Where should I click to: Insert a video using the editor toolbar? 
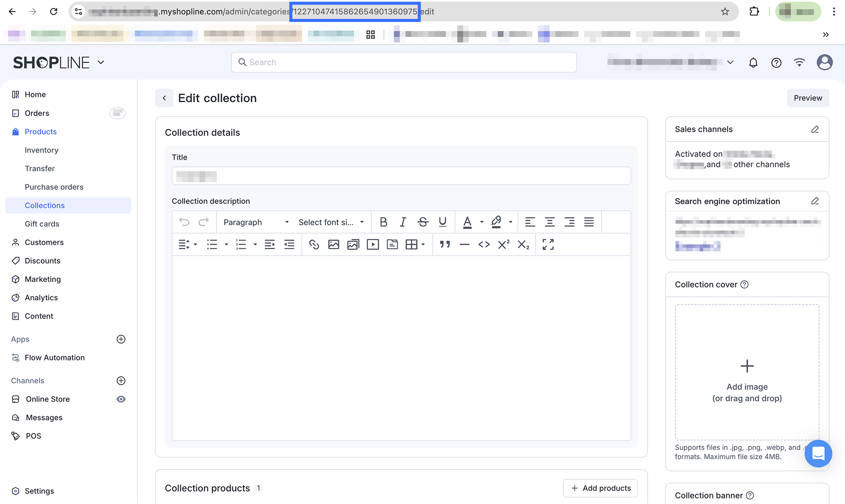point(372,244)
